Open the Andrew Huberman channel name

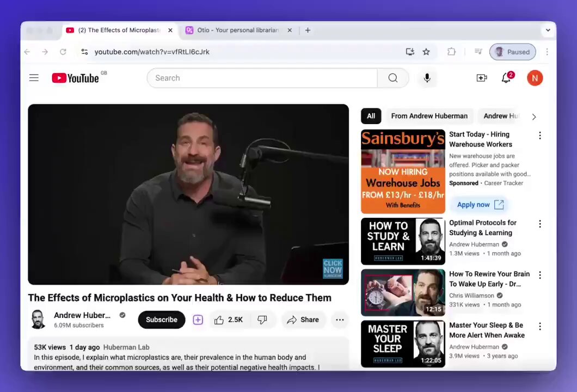click(x=82, y=315)
